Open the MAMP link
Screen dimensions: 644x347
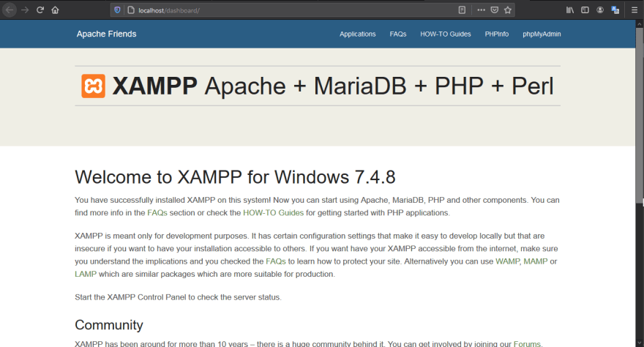(x=536, y=261)
